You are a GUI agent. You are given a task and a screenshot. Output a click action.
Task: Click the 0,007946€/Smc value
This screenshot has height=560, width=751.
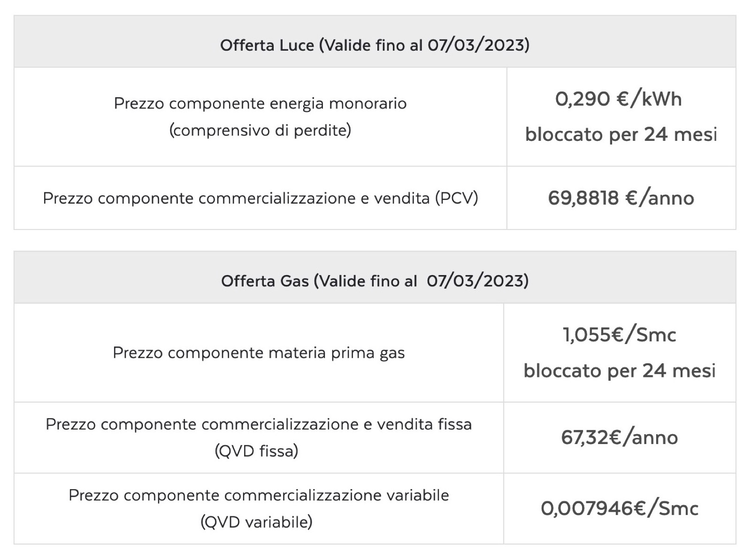point(619,508)
